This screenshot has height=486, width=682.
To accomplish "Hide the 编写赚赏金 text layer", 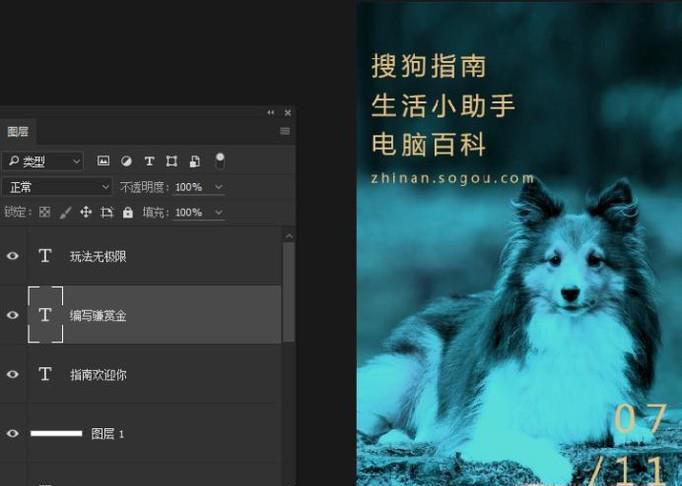I will [13, 315].
